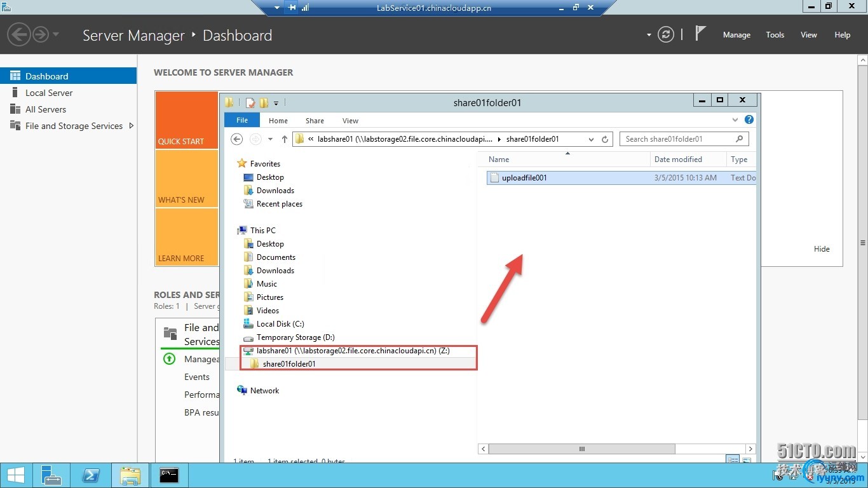The image size is (868, 488).
Task: Select Favorites in the navigation pane
Action: click(x=265, y=164)
